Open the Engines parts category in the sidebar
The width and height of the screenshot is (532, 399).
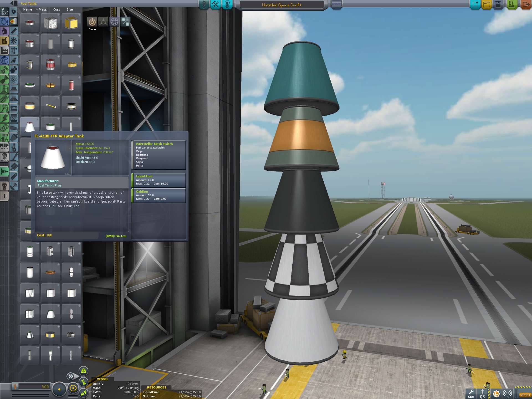tap(14, 30)
